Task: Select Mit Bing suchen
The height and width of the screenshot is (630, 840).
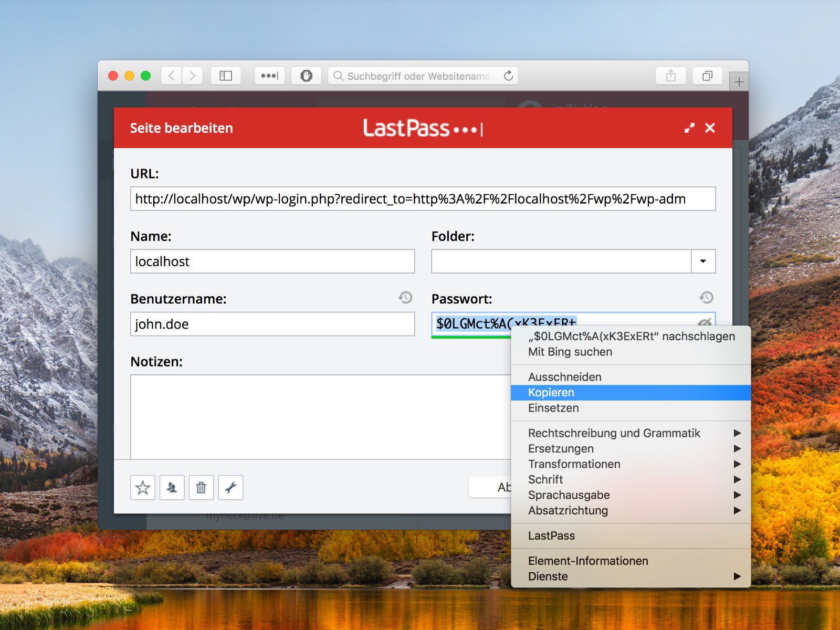Action: pos(631,352)
